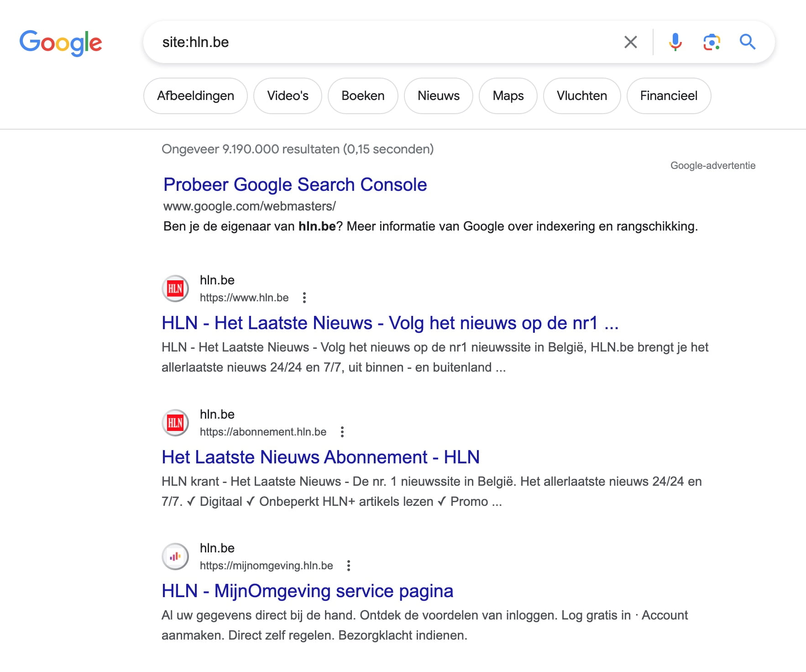Click the snippet starting 'Al uw gegevens direct'

coord(424,625)
